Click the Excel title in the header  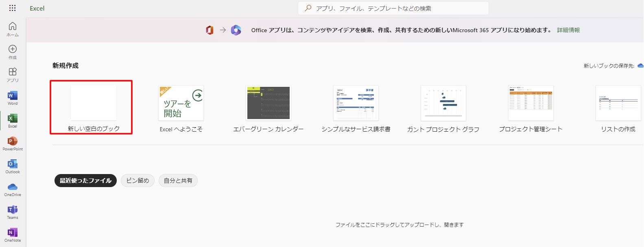pyautogui.click(x=37, y=8)
